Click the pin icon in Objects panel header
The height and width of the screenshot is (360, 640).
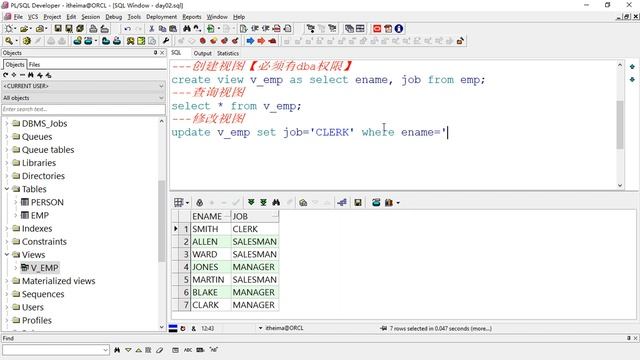pyautogui.click(x=155, y=53)
